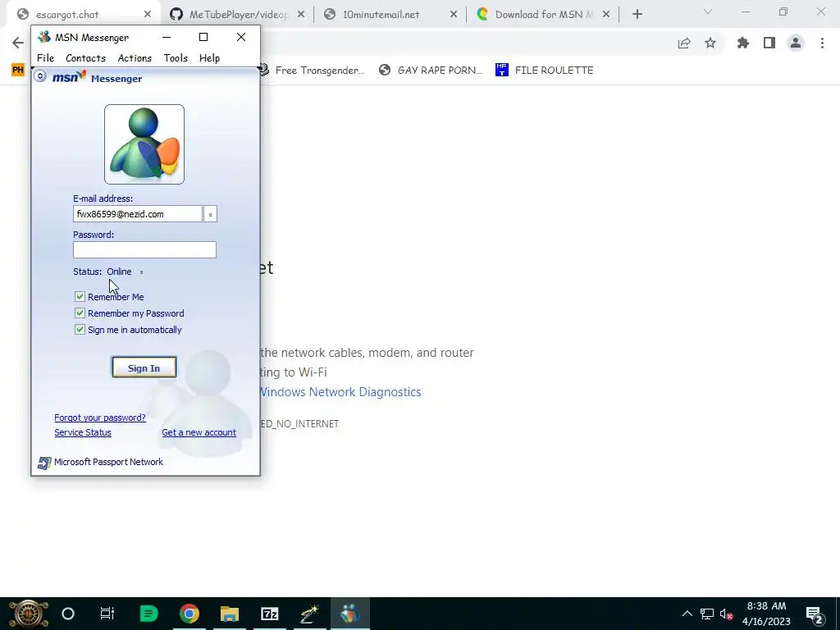Open Task View on taskbar
Image resolution: width=840 pixels, height=630 pixels.
pyautogui.click(x=107, y=614)
